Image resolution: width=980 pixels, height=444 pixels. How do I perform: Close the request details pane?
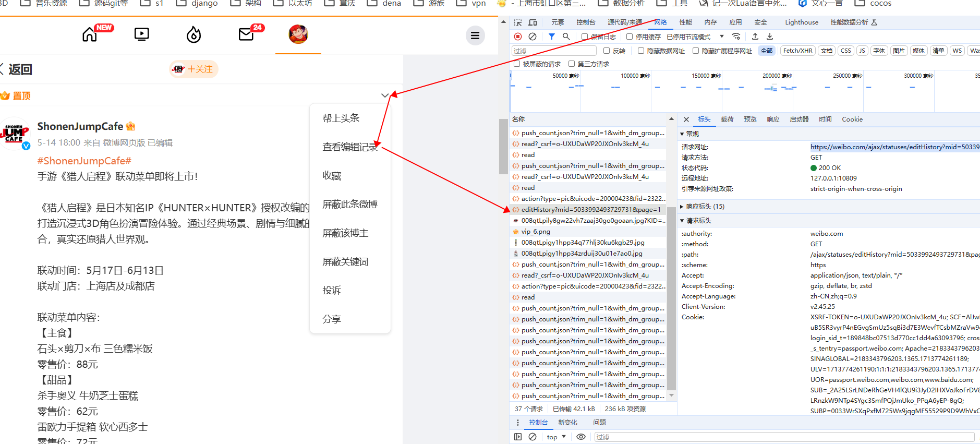(686, 119)
